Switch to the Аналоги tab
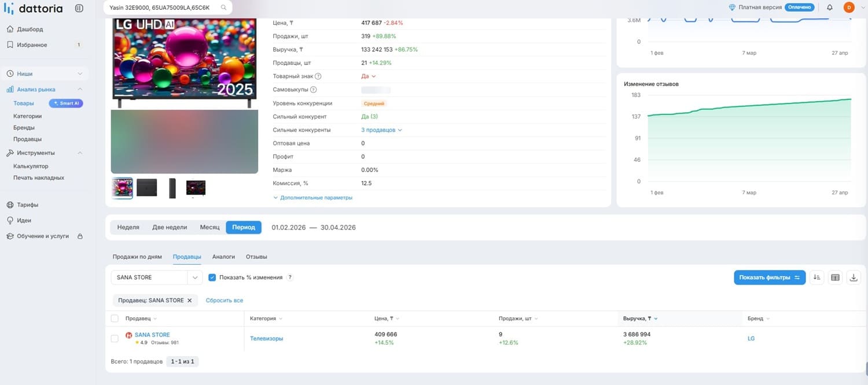Screen dimensions: 868x385 223,257
